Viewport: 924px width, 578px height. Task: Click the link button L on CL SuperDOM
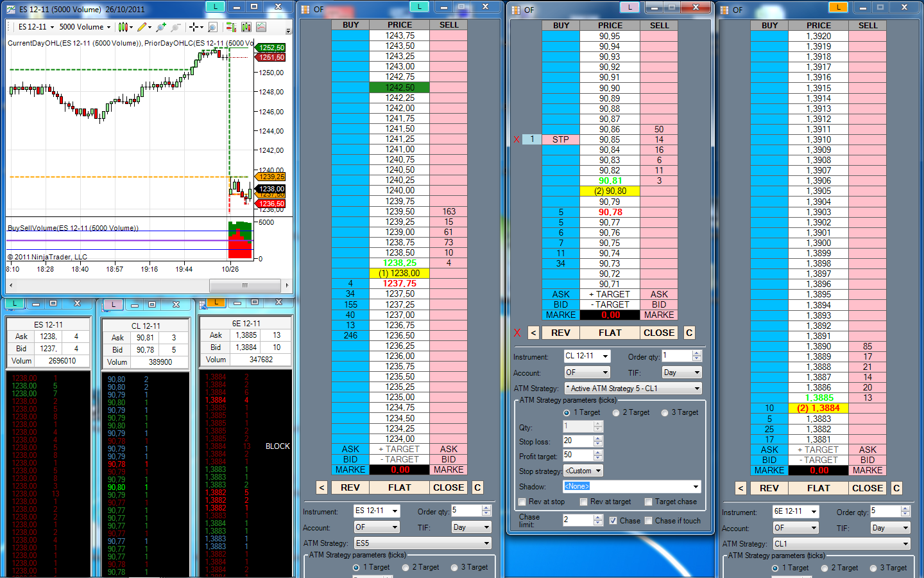(x=629, y=7)
